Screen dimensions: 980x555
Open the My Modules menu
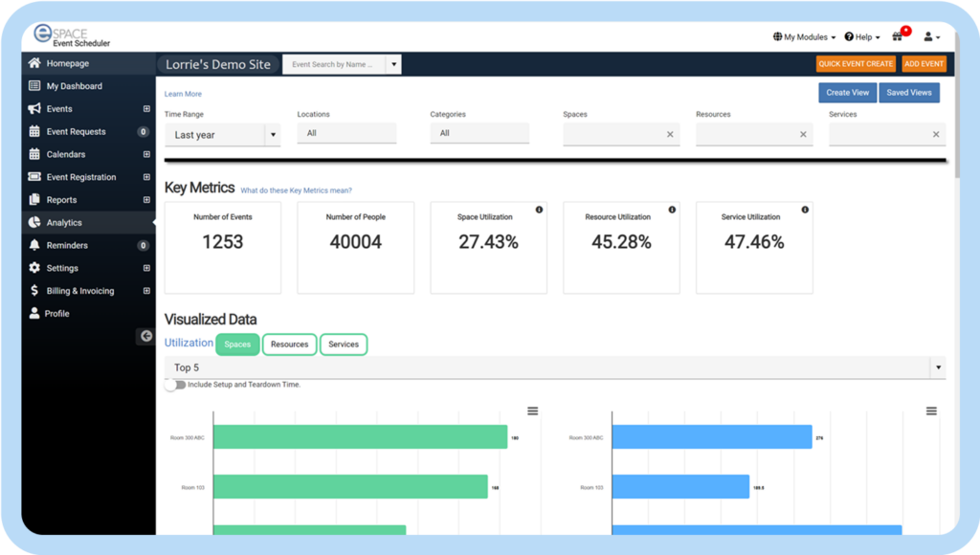804,37
